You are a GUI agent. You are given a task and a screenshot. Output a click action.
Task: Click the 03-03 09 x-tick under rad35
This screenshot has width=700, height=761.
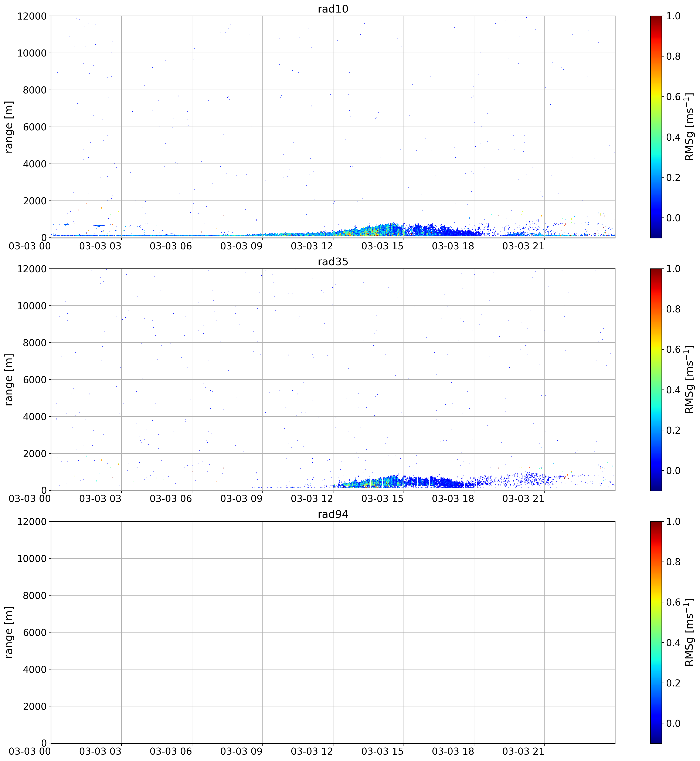point(241,499)
